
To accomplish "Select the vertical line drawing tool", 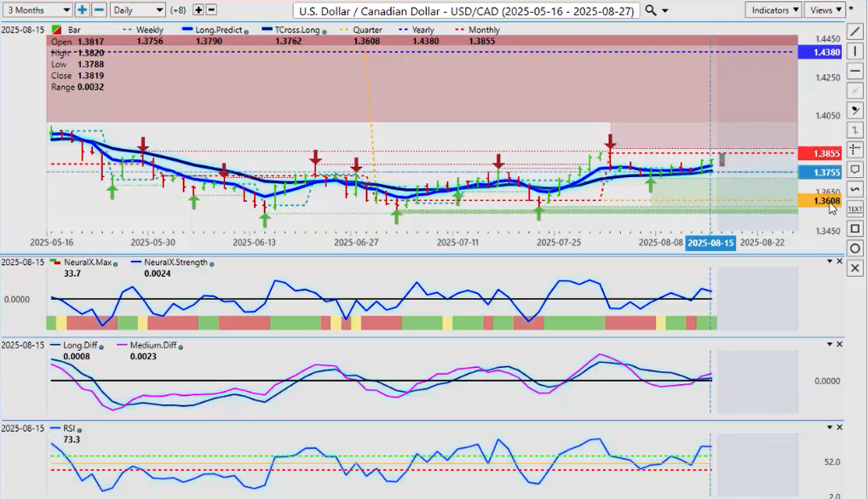I will [855, 52].
